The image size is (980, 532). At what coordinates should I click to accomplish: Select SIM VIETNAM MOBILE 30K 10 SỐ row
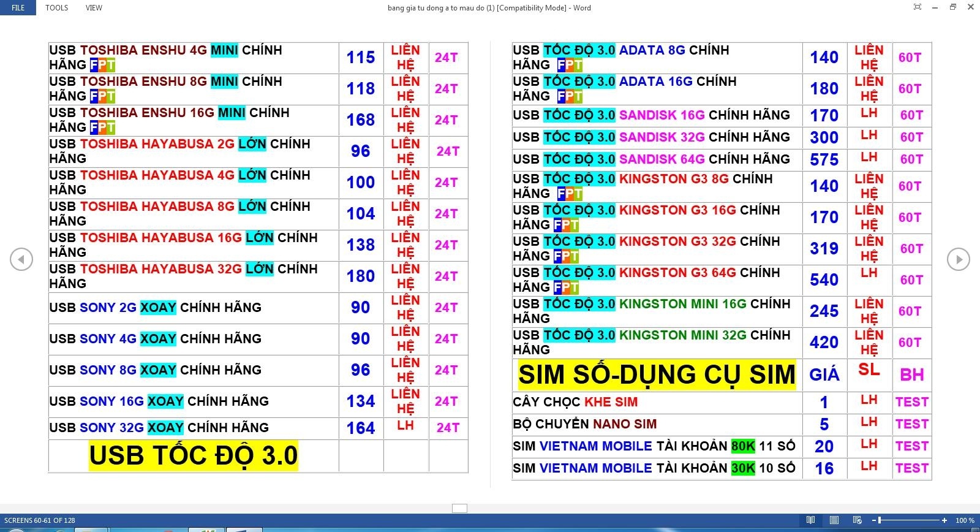point(654,468)
